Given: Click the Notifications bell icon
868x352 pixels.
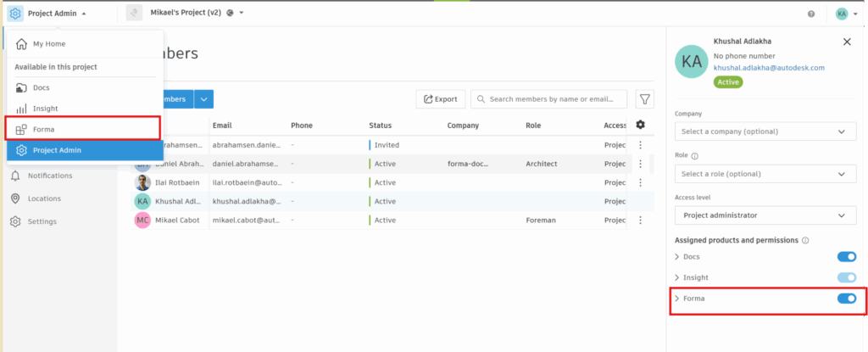Looking at the screenshot, I should (x=15, y=176).
